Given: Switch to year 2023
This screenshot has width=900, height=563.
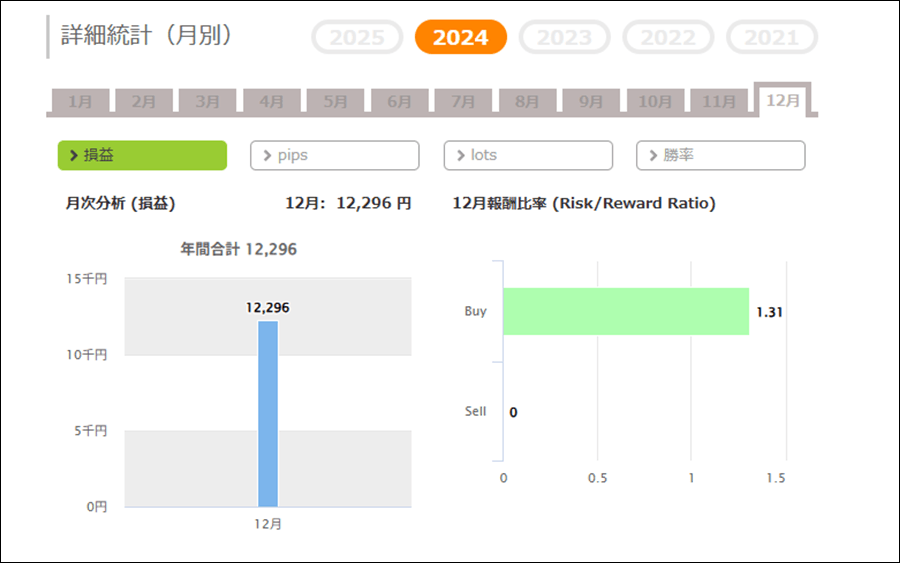Looking at the screenshot, I should pos(564,38).
